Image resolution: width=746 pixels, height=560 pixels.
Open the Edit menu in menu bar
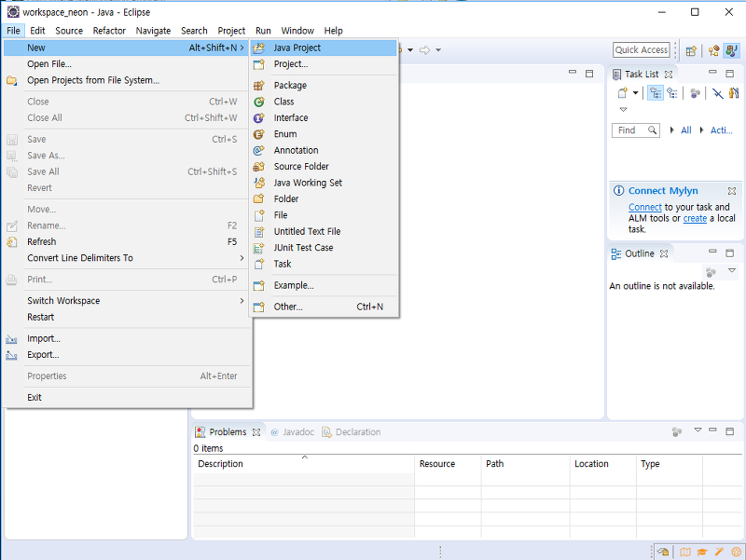(x=37, y=31)
